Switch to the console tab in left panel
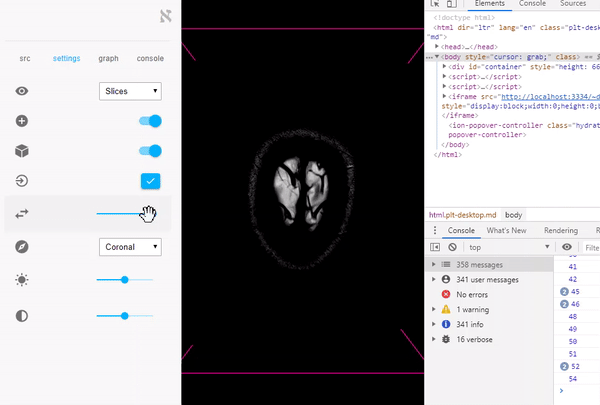Viewport: 600px width, 405px height. pos(150,58)
